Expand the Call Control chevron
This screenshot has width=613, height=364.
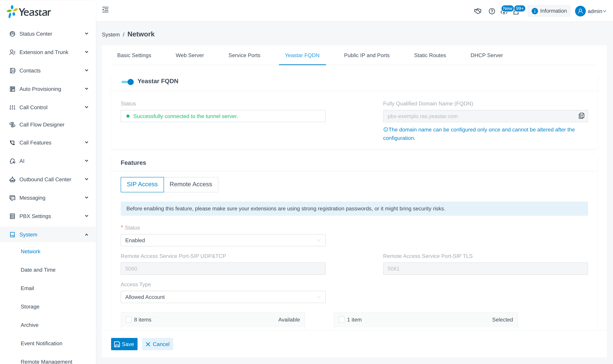coord(86,107)
